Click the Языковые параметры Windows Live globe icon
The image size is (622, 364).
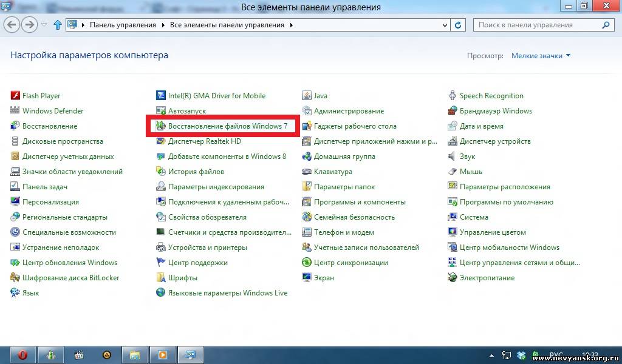pos(160,292)
